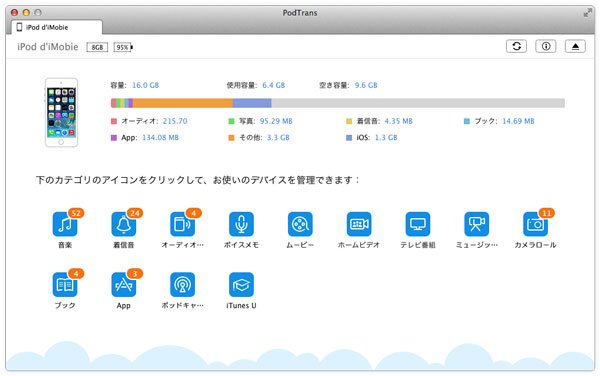Viewport: 600px width, 376px height.
Task: Click the iPod d'iMobie device name heading
Action: [x=48, y=47]
